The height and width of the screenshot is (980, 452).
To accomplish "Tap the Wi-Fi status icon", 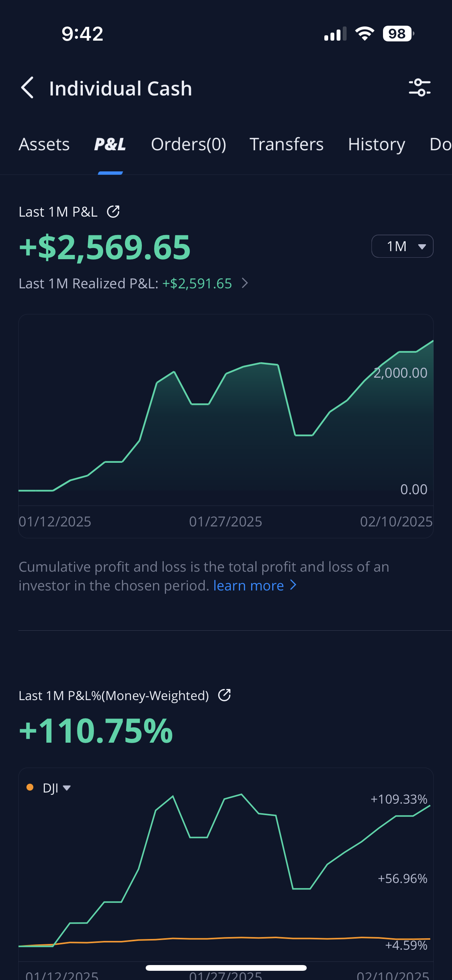I will pos(365,34).
